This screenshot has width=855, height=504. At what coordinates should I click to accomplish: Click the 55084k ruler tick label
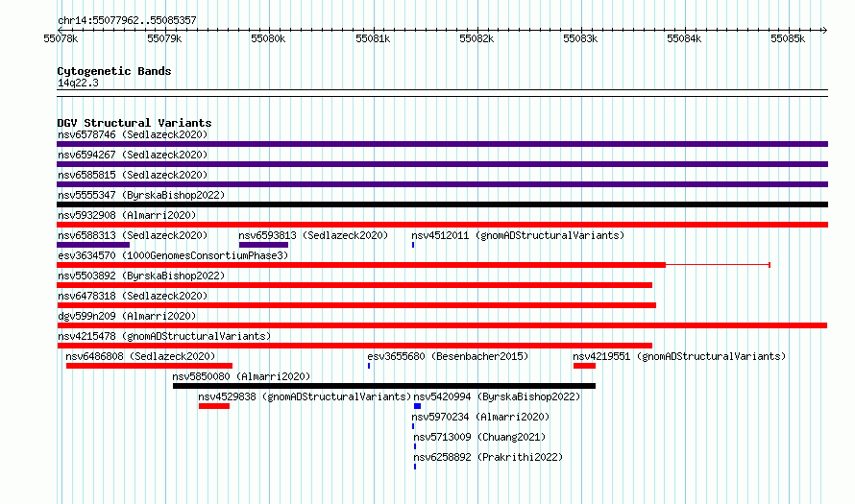pos(684,38)
